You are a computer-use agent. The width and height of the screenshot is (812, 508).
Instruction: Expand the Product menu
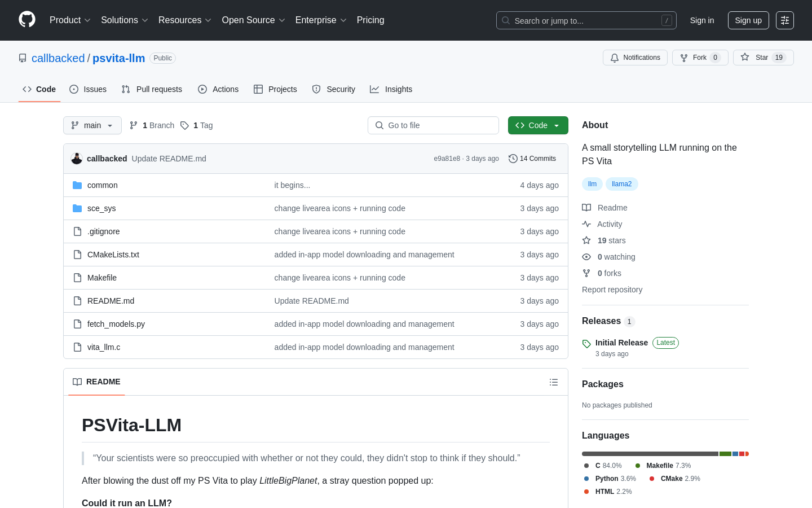tap(70, 20)
